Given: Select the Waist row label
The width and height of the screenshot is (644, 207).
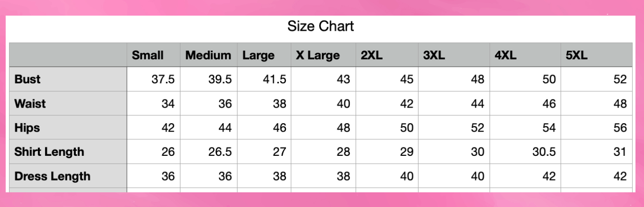Looking at the screenshot, I should [30, 103].
